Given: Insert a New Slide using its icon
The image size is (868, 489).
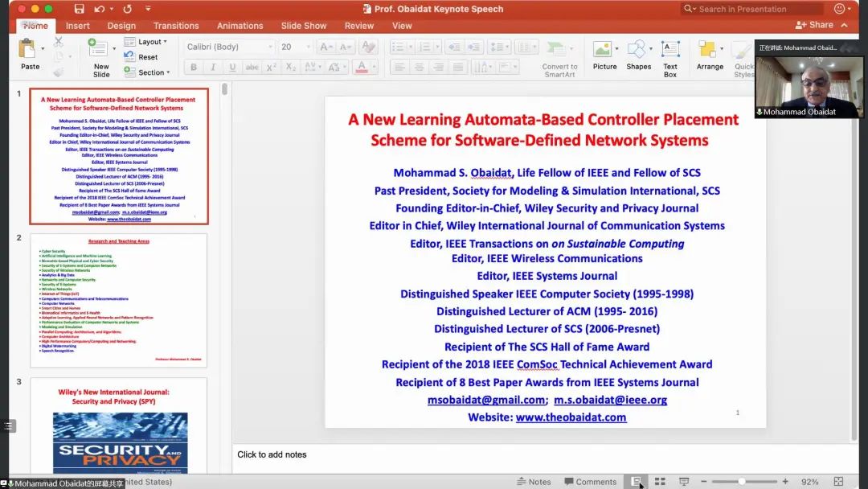Looking at the screenshot, I should tap(97, 47).
